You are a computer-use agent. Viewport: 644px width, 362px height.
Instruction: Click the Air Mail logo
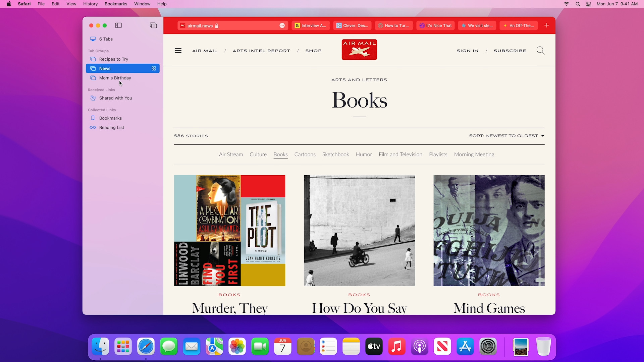359,49
